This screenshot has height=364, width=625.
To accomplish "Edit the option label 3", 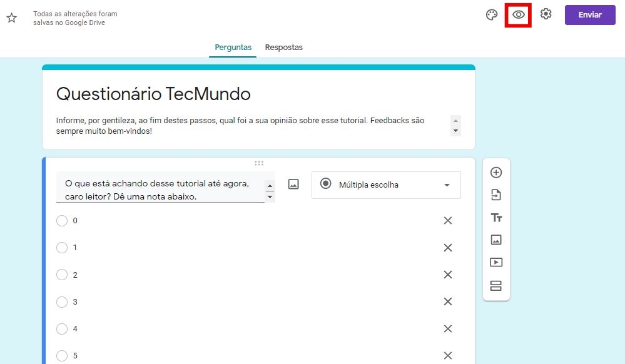I will click(75, 302).
